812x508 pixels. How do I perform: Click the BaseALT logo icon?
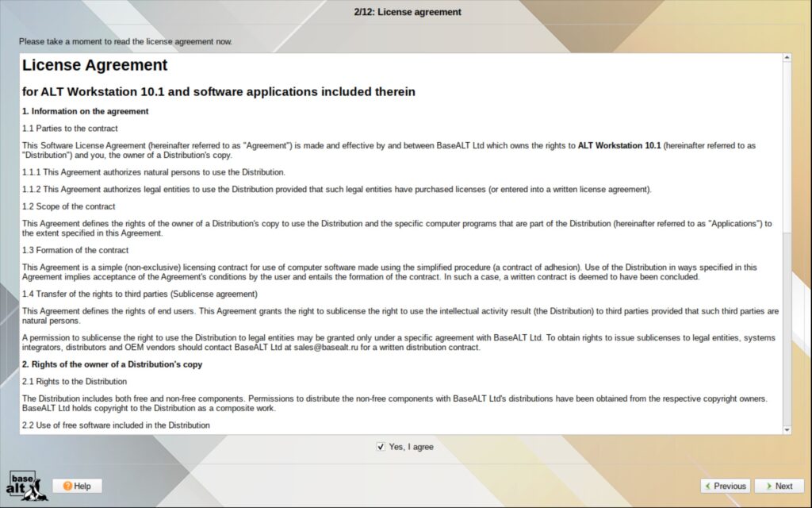27,486
